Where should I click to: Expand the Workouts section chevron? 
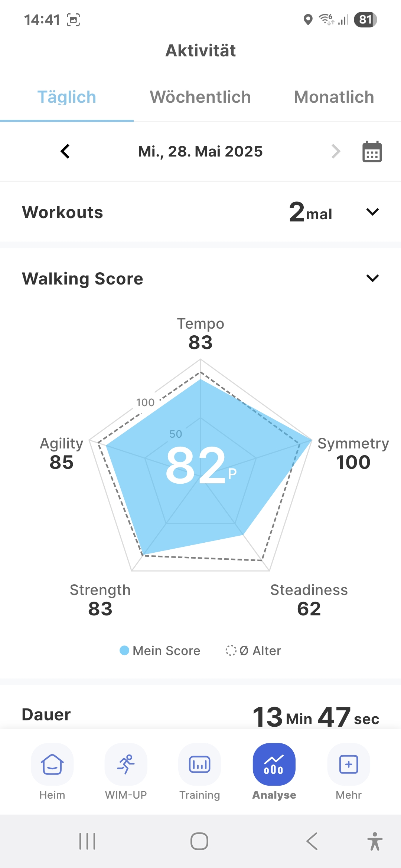pos(372,212)
